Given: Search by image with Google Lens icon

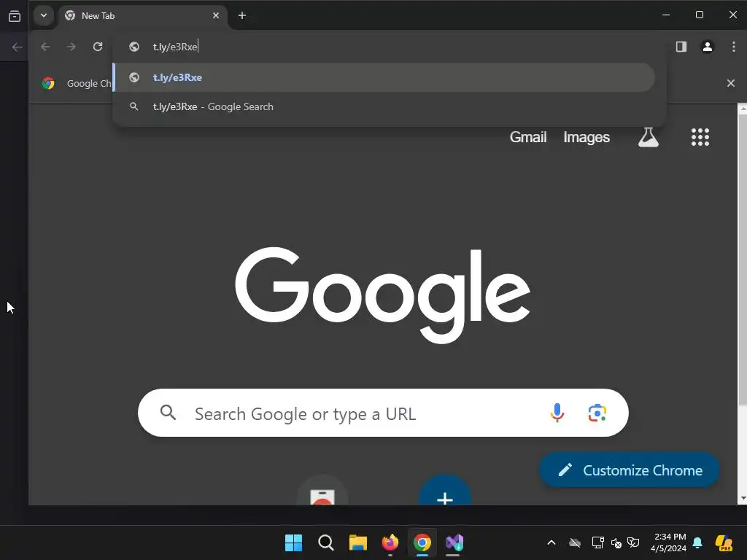Looking at the screenshot, I should point(597,413).
